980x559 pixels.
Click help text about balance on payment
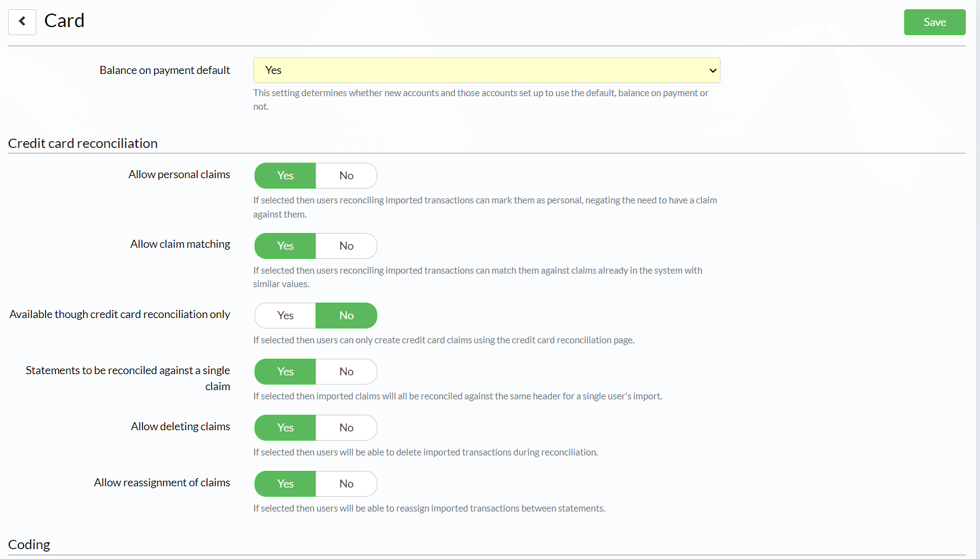tap(481, 100)
